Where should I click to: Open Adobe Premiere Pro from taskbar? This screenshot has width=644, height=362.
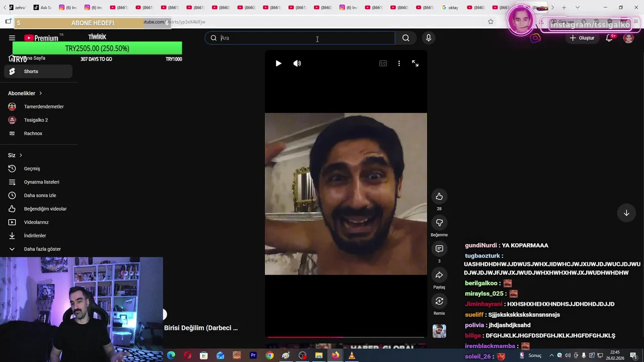pos(253,355)
